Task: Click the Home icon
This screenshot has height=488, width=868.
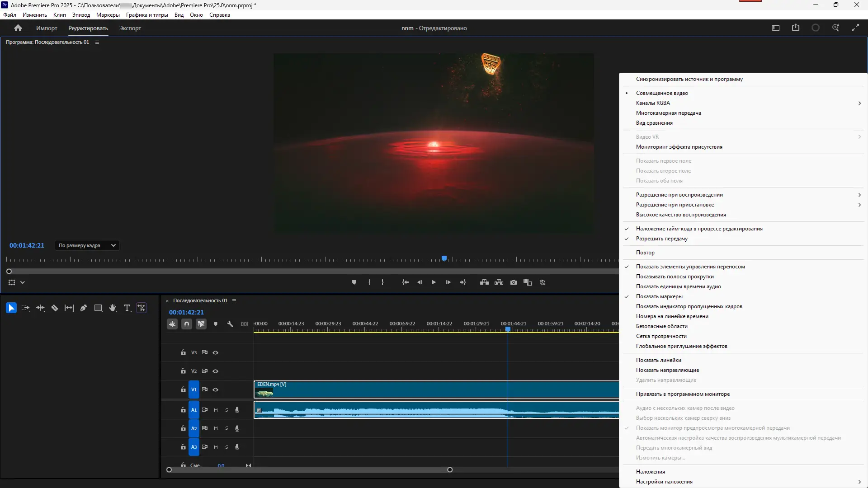Action: coord(18,28)
